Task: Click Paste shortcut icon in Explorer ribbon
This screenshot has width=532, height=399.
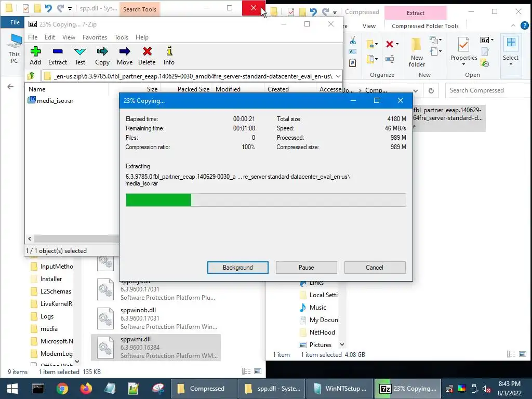Action: click(353, 63)
